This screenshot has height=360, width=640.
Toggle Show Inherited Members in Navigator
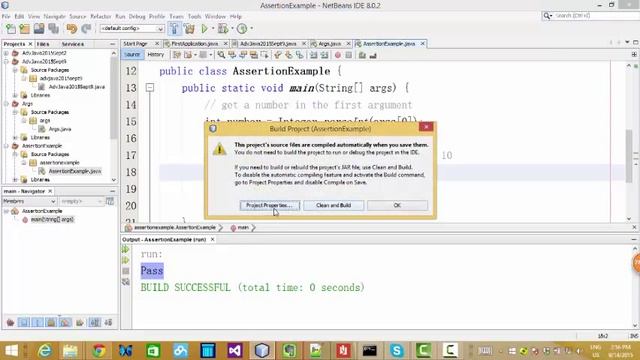(x=10, y=322)
